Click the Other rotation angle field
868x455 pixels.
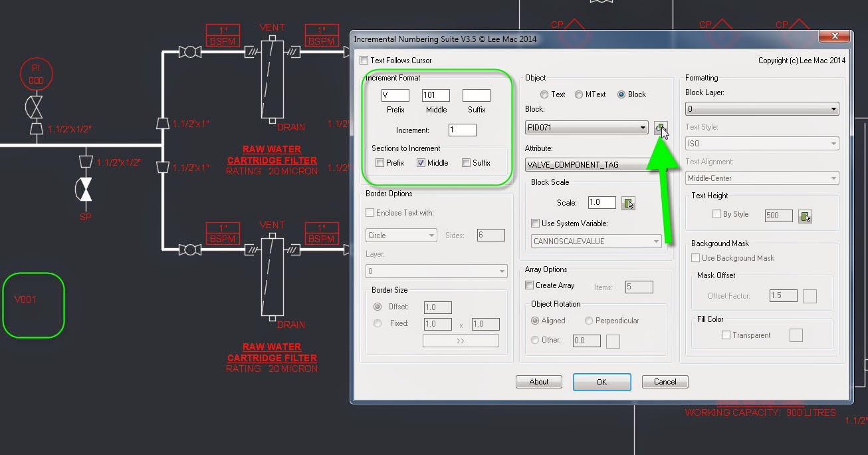pos(587,341)
